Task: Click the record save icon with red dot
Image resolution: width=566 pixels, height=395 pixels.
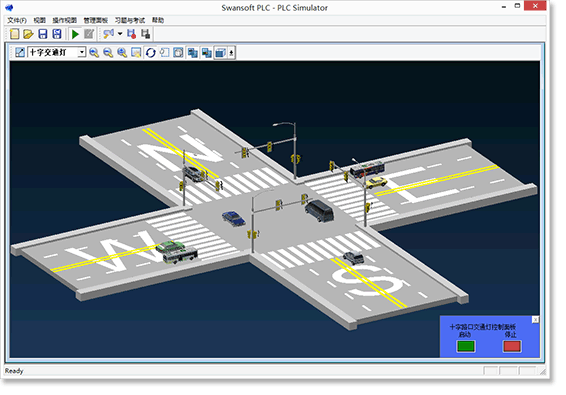Action: (131, 34)
